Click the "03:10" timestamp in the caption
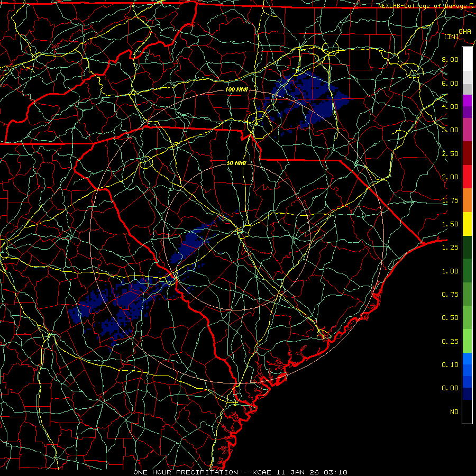 click(336, 472)
